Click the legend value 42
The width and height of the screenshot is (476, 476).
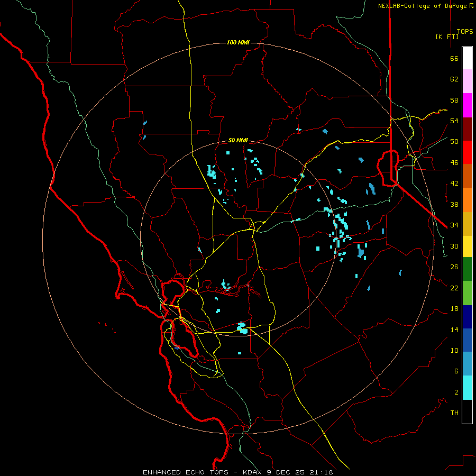point(454,184)
